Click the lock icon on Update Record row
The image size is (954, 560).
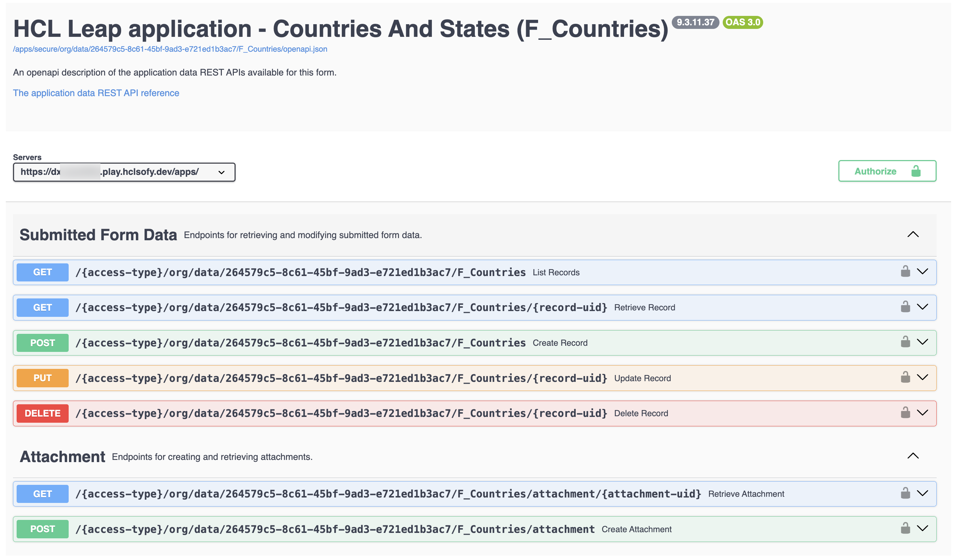pyautogui.click(x=905, y=378)
